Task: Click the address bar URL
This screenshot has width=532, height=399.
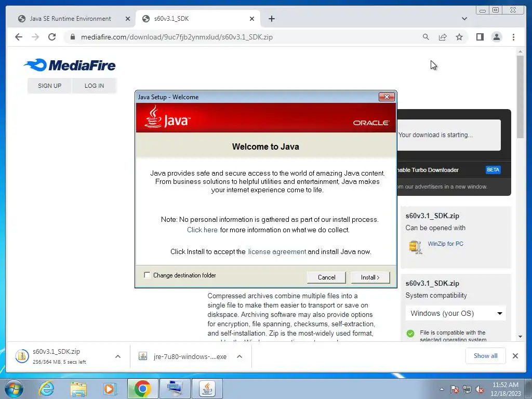Action: click(177, 37)
